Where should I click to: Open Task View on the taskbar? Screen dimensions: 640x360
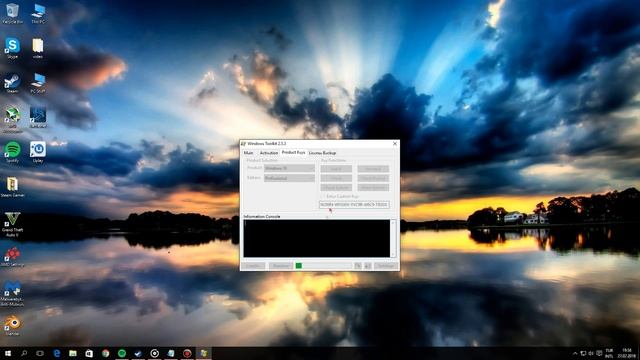40,353
